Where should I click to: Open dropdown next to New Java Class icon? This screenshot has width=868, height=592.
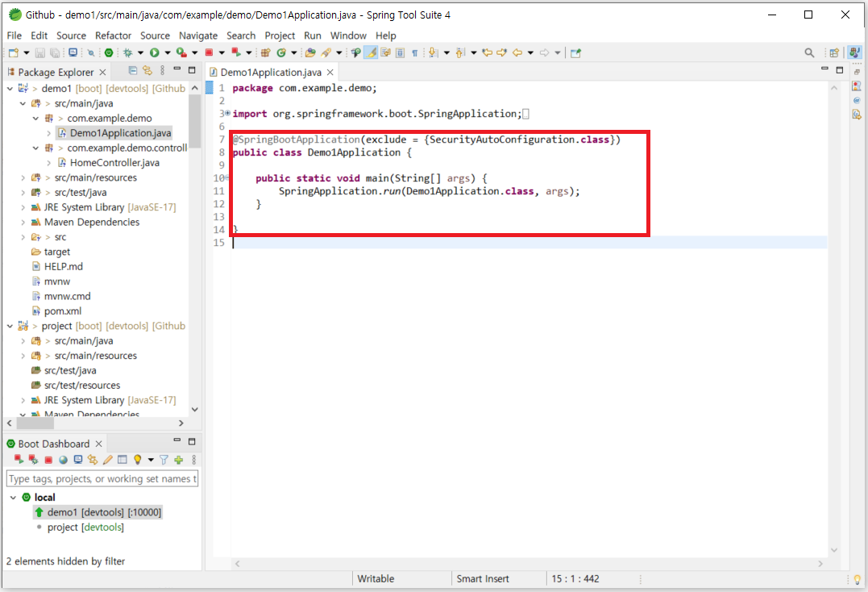point(294,52)
